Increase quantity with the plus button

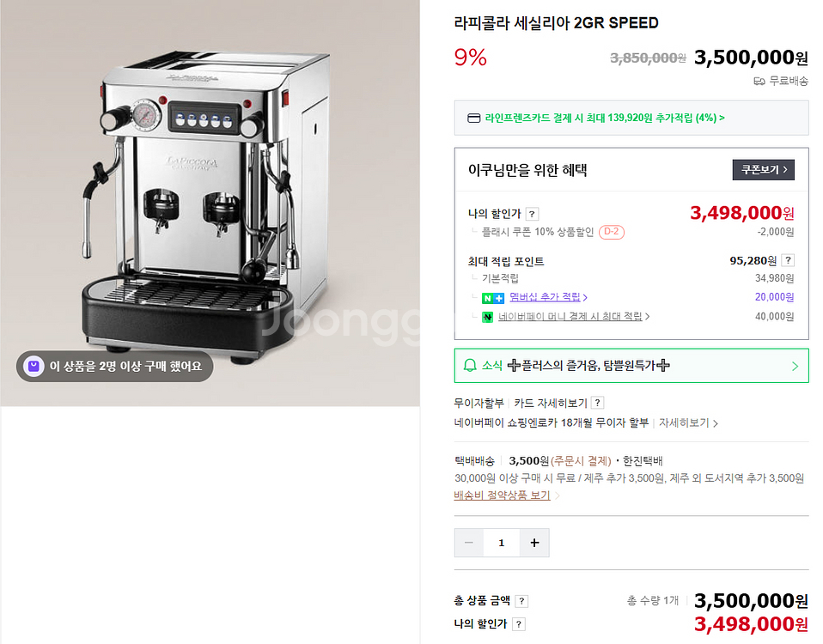(534, 543)
